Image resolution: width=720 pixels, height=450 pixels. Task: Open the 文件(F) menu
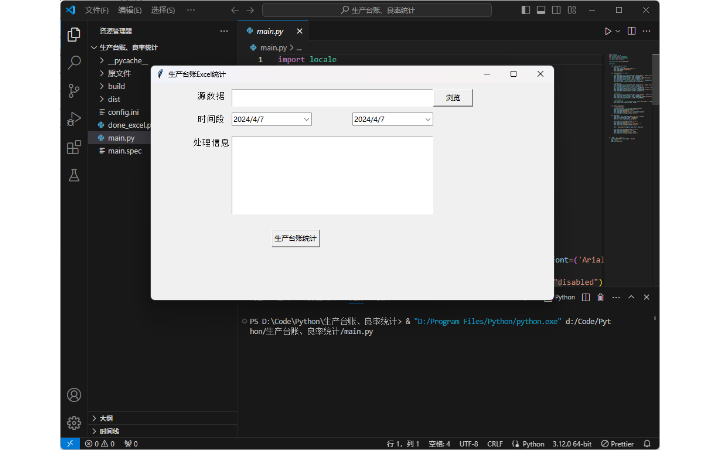(x=97, y=10)
